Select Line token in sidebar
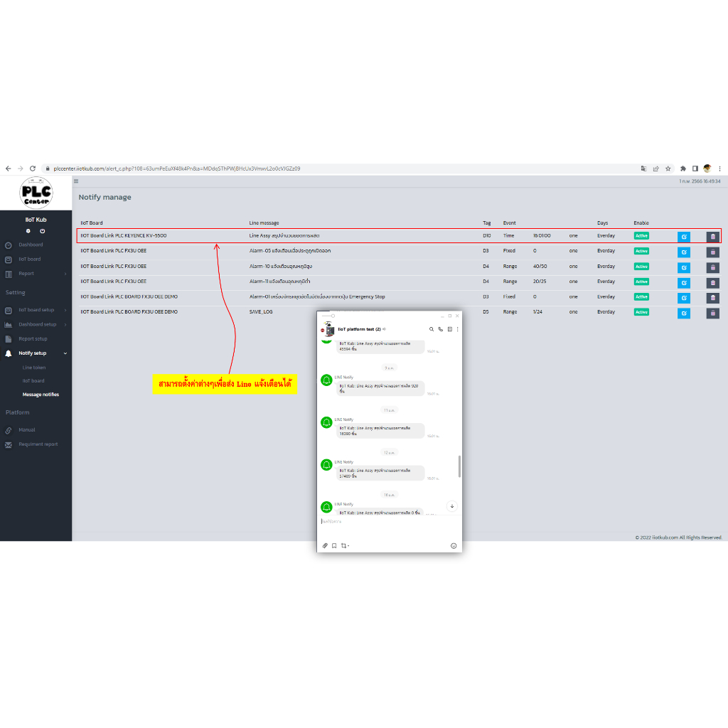This screenshot has width=728, height=728. (x=33, y=368)
